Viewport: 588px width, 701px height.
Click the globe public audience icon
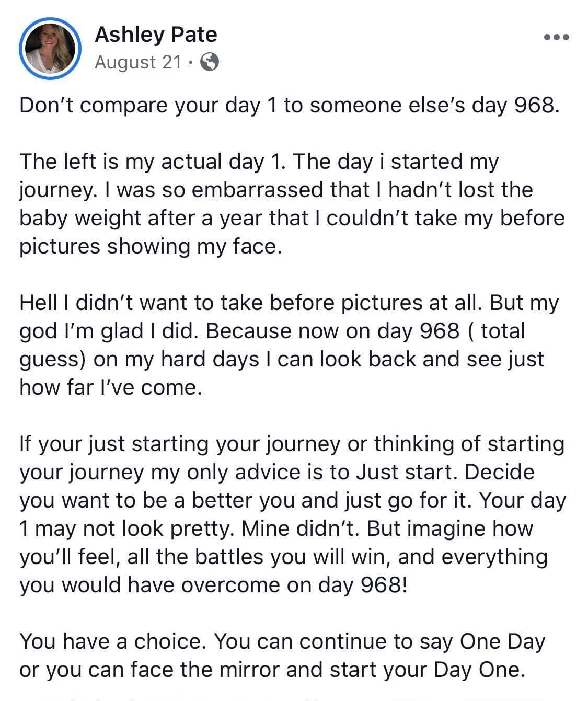pos(209,62)
